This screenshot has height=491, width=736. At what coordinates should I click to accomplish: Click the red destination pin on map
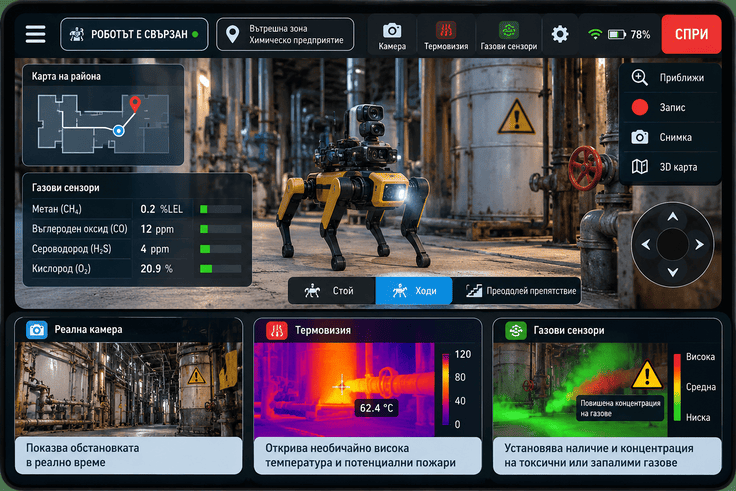tap(135, 104)
